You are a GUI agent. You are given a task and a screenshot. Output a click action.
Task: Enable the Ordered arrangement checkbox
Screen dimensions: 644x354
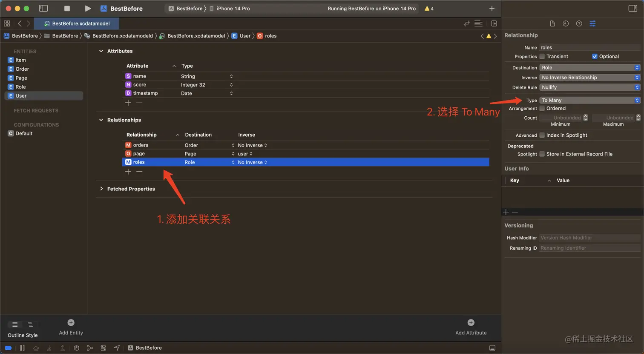click(542, 108)
